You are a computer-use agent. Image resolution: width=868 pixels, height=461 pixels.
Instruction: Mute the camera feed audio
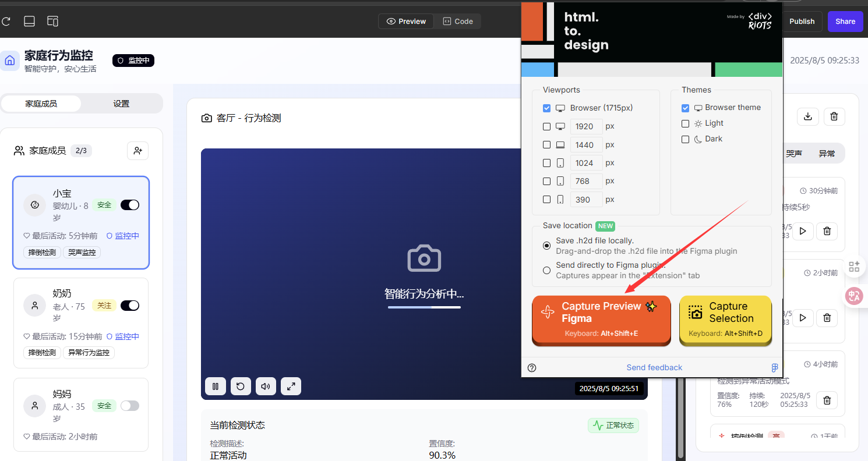point(266,386)
